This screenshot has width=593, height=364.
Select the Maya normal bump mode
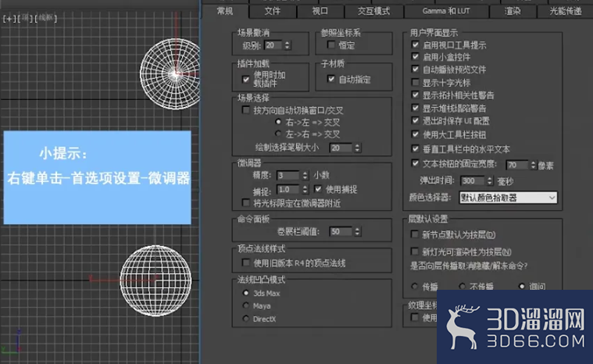point(246,305)
